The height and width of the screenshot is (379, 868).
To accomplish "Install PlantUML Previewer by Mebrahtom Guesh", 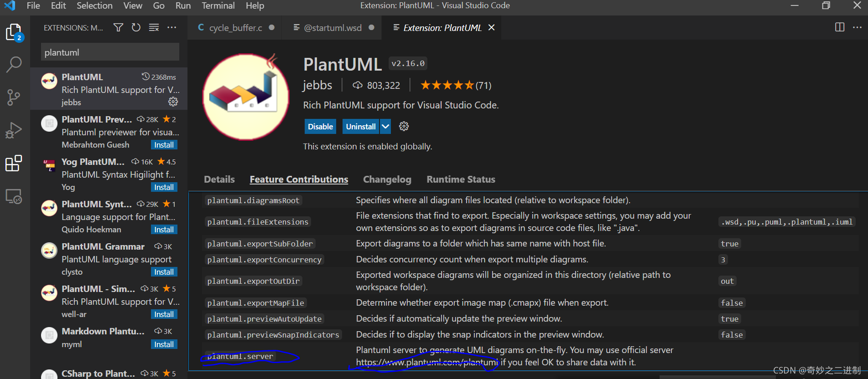I will pyautogui.click(x=164, y=145).
